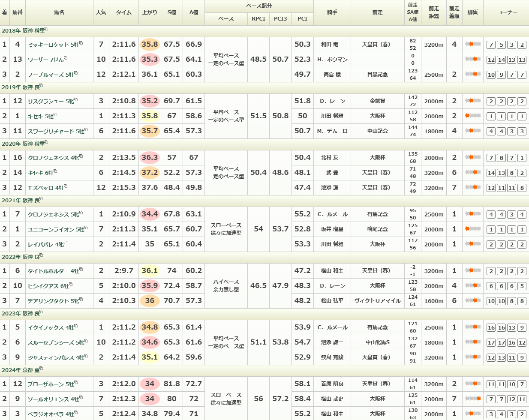Open new-window icon next to 2021年 阪神 良

(42, 199)
